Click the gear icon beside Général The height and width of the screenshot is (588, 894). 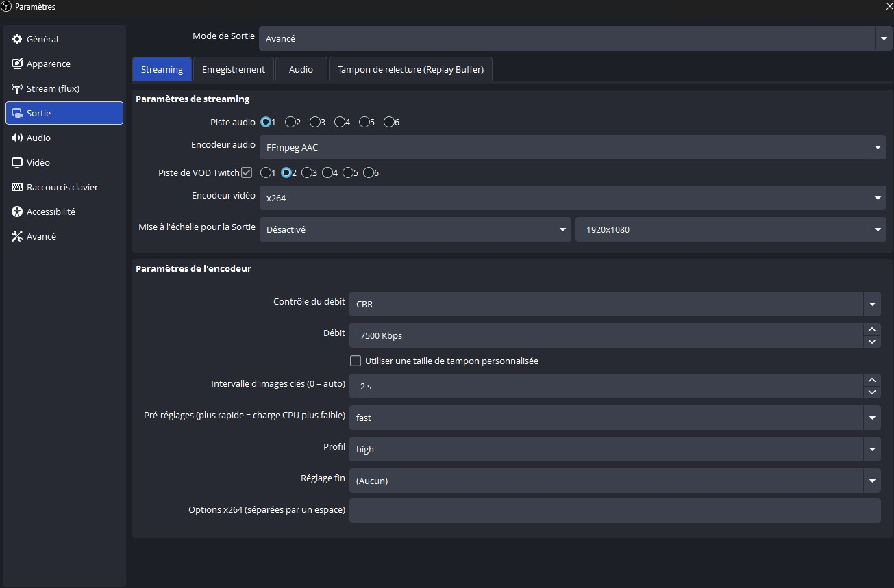point(17,39)
